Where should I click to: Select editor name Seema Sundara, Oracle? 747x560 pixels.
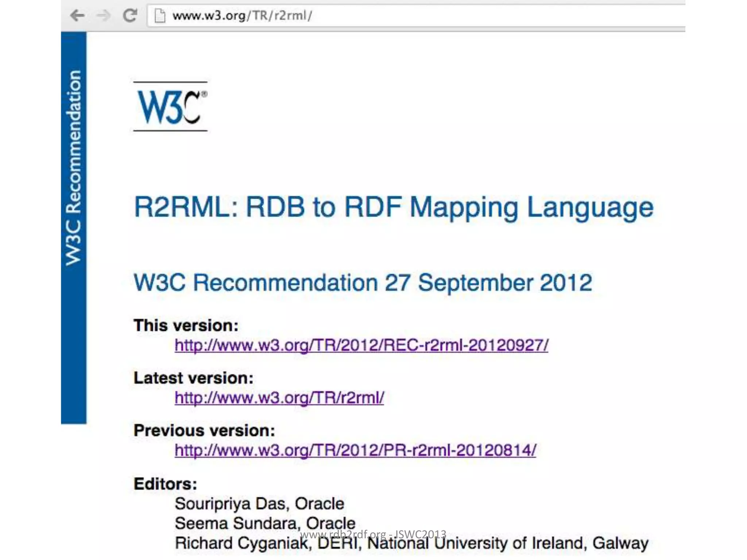[265, 524]
